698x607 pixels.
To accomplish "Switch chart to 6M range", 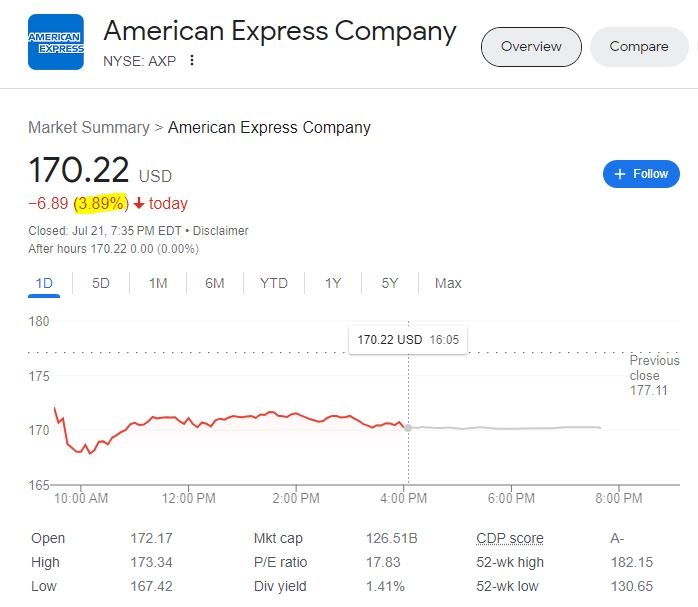I will pyautogui.click(x=215, y=283).
